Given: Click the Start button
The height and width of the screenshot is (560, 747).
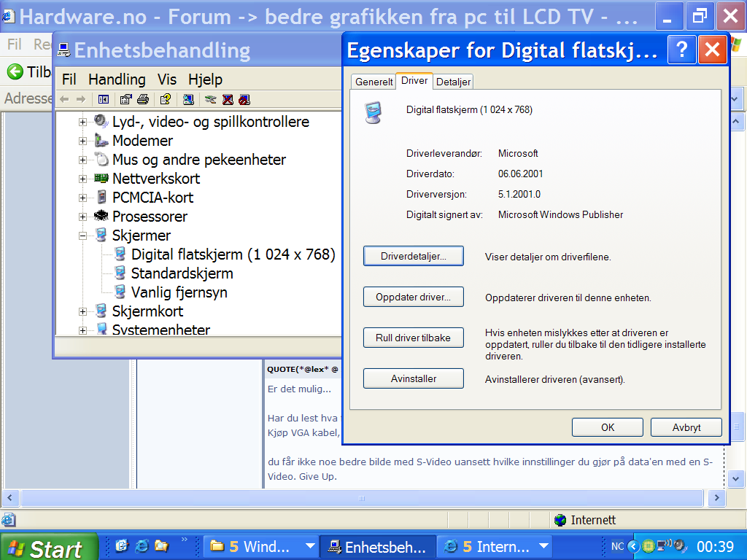Looking at the screenshot, I should [x=49, y=547].
